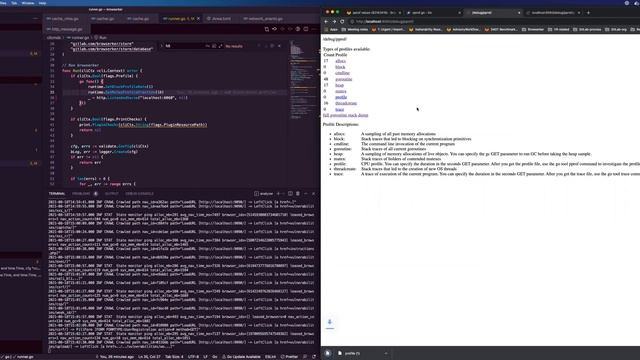Open the http_message.go editor tab

67,29
